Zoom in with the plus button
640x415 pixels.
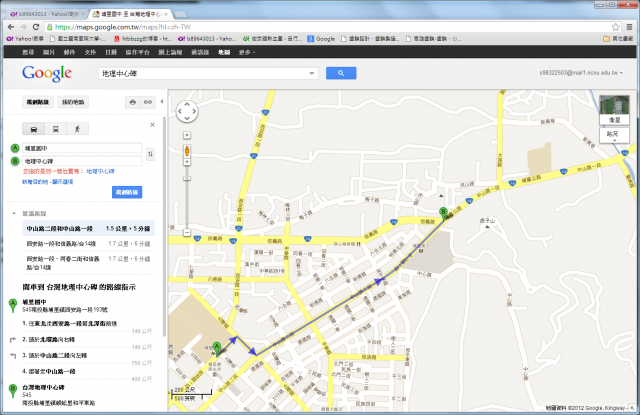(187, 162)
